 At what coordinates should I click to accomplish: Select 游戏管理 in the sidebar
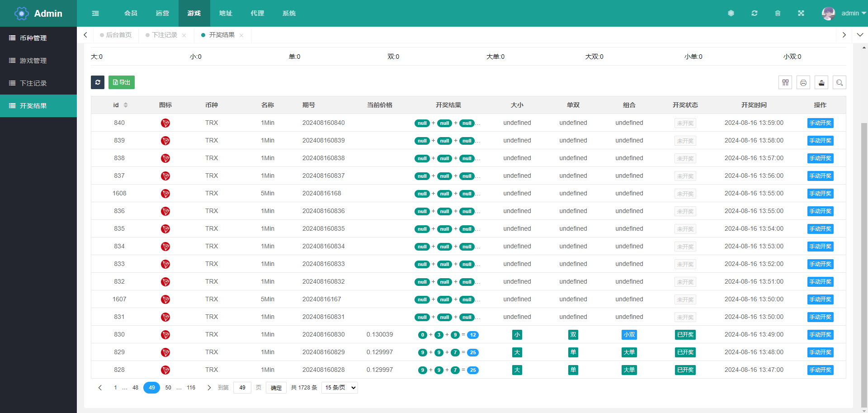[x=33, y=61]
